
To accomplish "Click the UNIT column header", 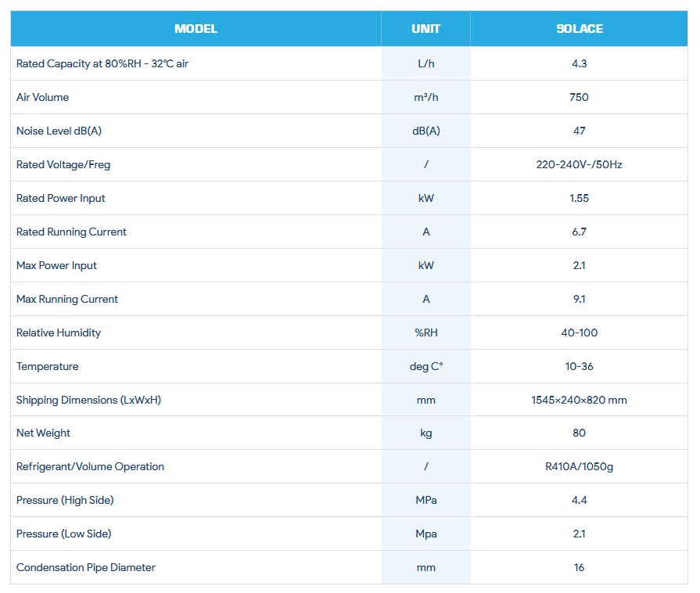I will pyautogui.click(x=425, y=29).
